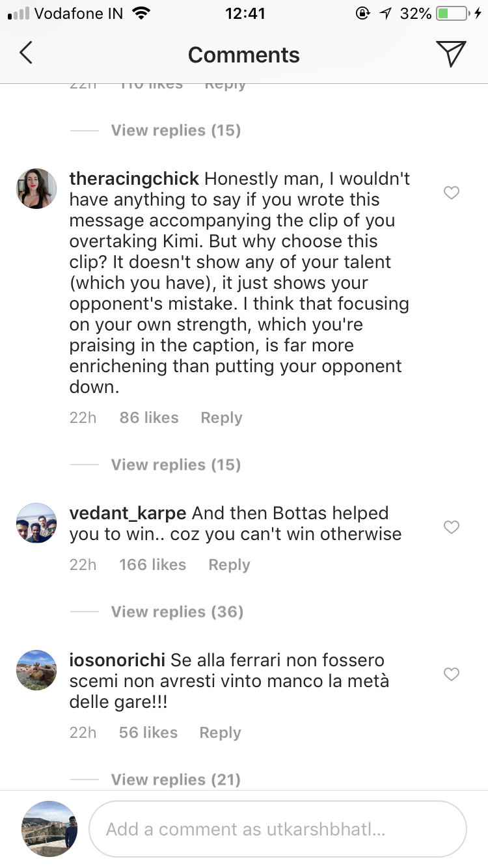Like vedant_karpe's comment with heart
This screenshot has height=868, width=488.
click(x=451, y=527)
